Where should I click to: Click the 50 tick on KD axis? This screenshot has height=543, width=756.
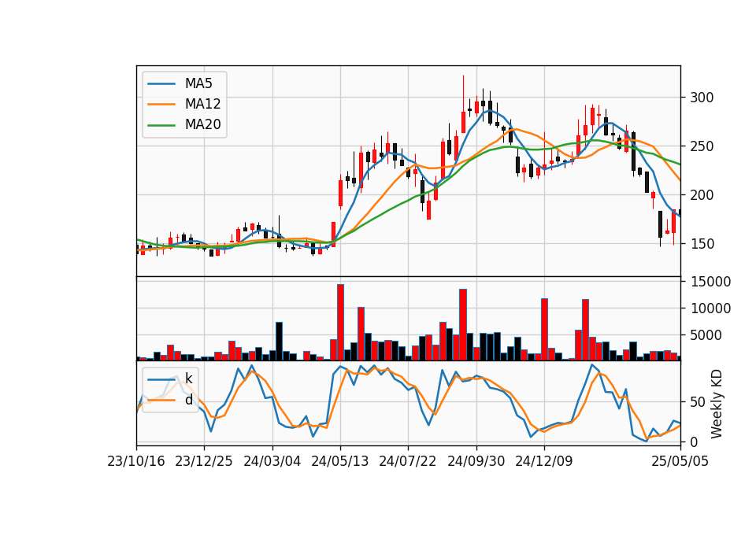click(x=698, y=402)
